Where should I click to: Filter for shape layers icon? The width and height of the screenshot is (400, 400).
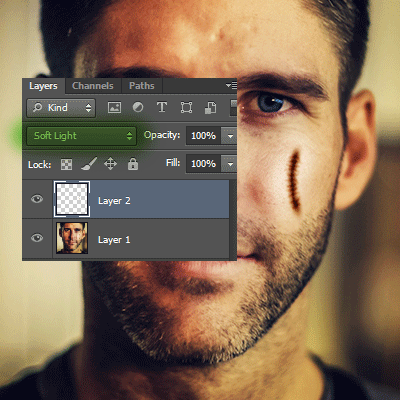[186, 108]
